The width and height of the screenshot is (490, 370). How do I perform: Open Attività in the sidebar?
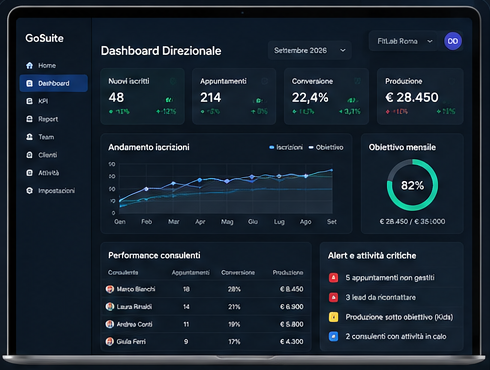click(54, 173)
